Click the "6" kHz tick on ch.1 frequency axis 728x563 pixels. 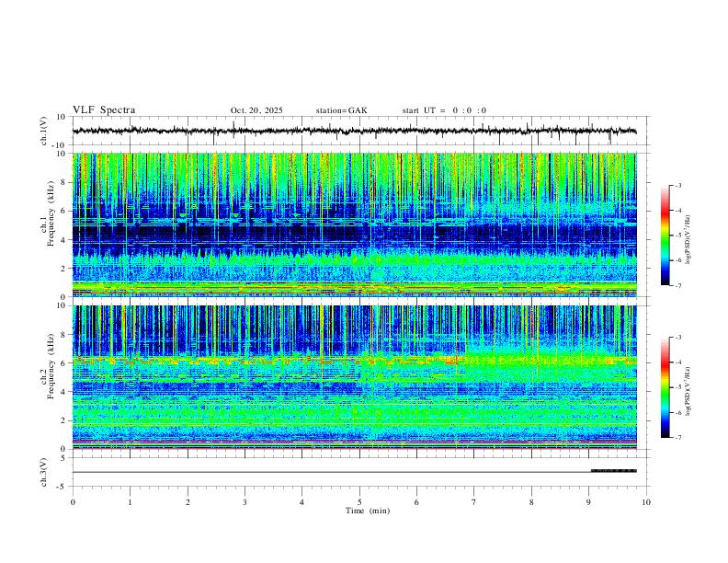(x=63, y=211)
